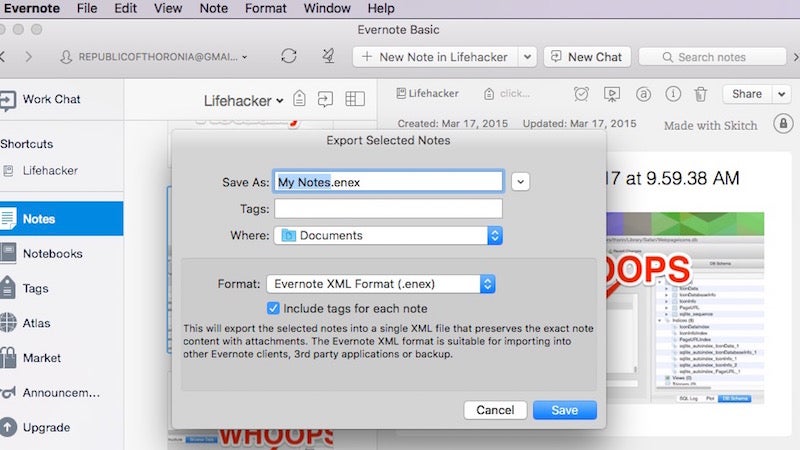Click the Updated: Mar 17, 2015 date

click(579, 123)
